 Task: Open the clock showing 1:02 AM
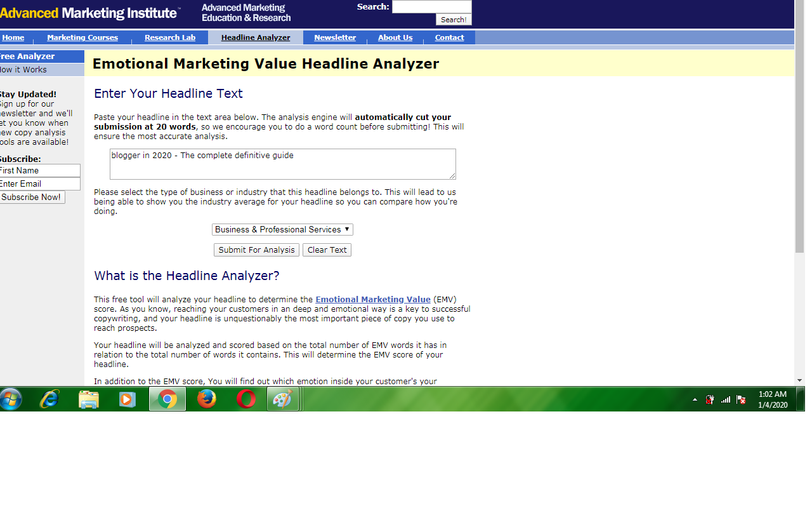(772, 399)
